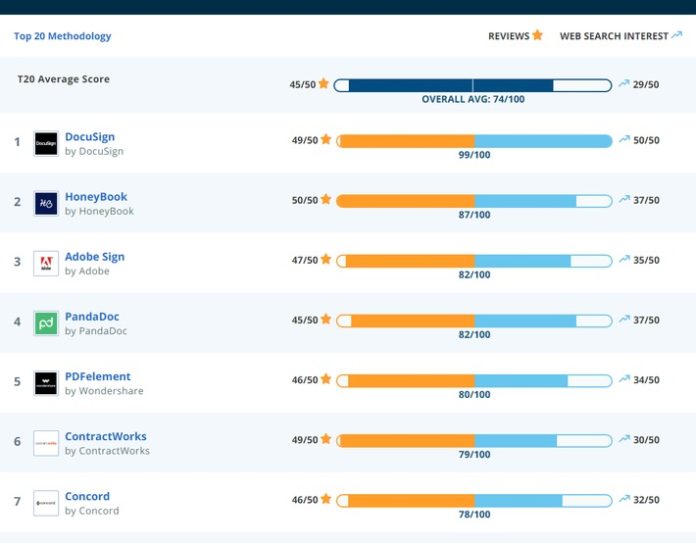
Task: Click the 99/100 total score for DocuSign
Action: (475, 155)
